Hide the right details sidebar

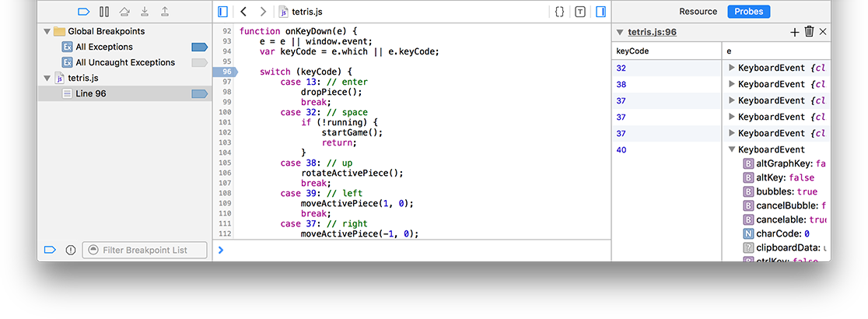tap(600, 12)
